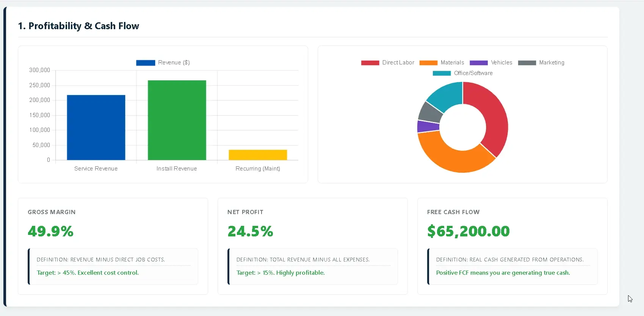Click the Positive FCF note text

point(503,273)
